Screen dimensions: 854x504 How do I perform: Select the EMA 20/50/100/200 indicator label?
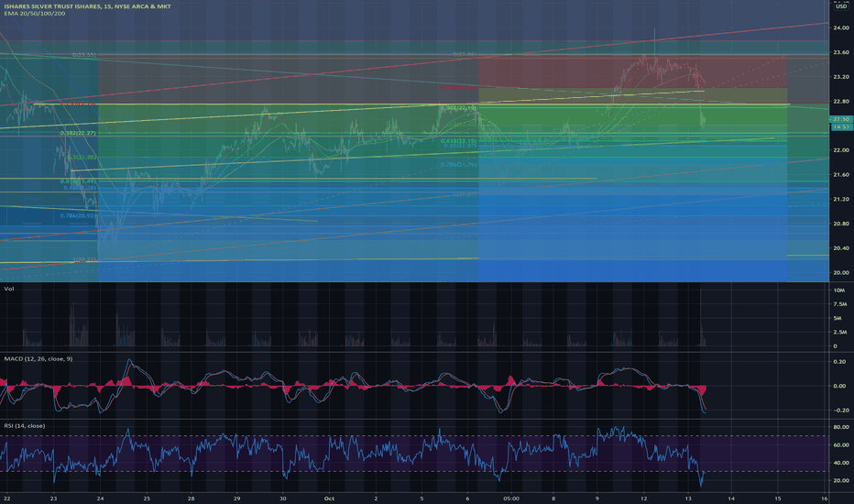(34, 13)
